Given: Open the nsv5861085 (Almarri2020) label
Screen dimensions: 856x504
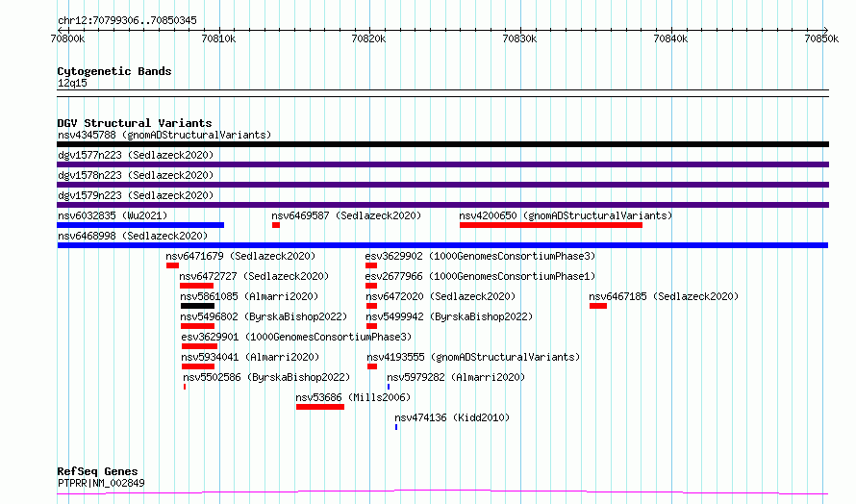Looking at the screenshot, I should pyautogui.click(x=249, y=296).
